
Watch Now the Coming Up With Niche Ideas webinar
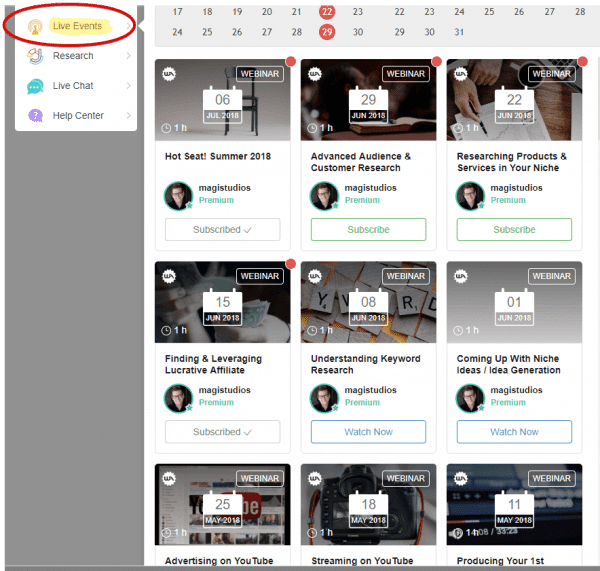pos(514,432)
